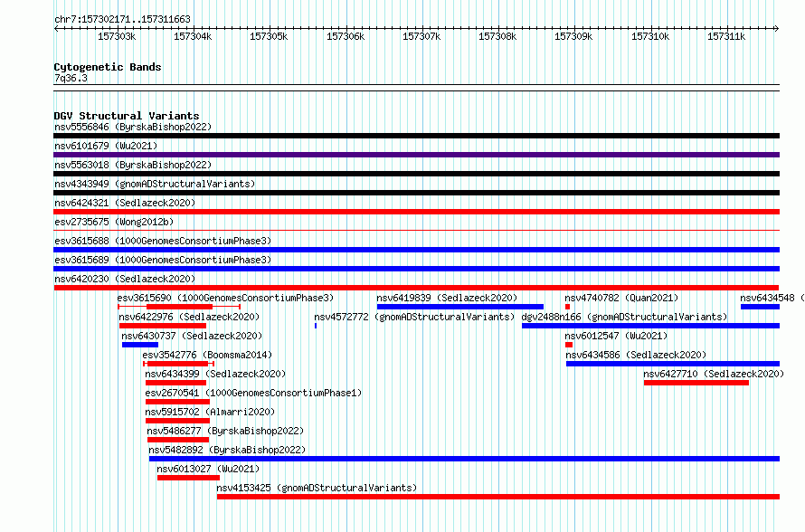Click dgv2488n166 (gnomADStructuralVariants) label
The image size is (805, 532).
(624, 317)
